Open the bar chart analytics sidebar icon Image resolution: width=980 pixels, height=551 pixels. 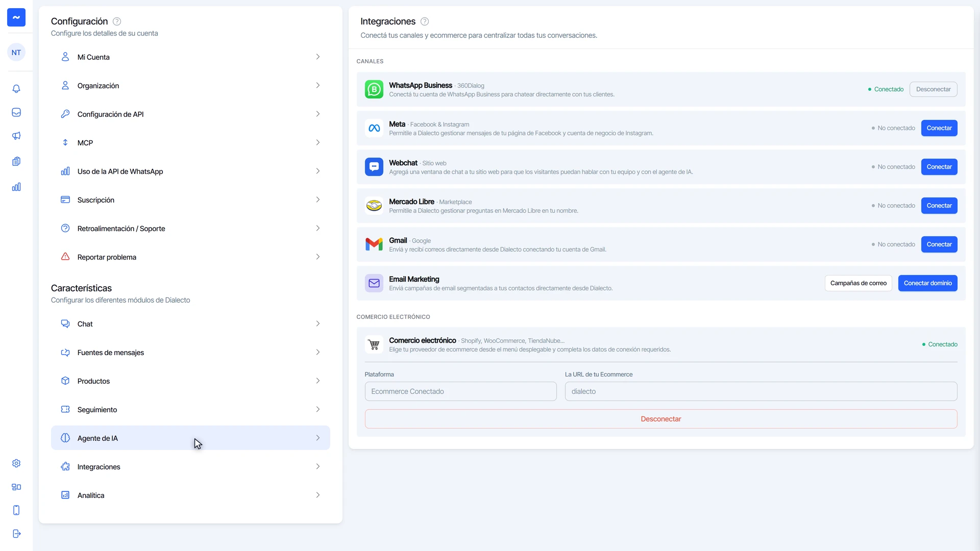(16, 187)
